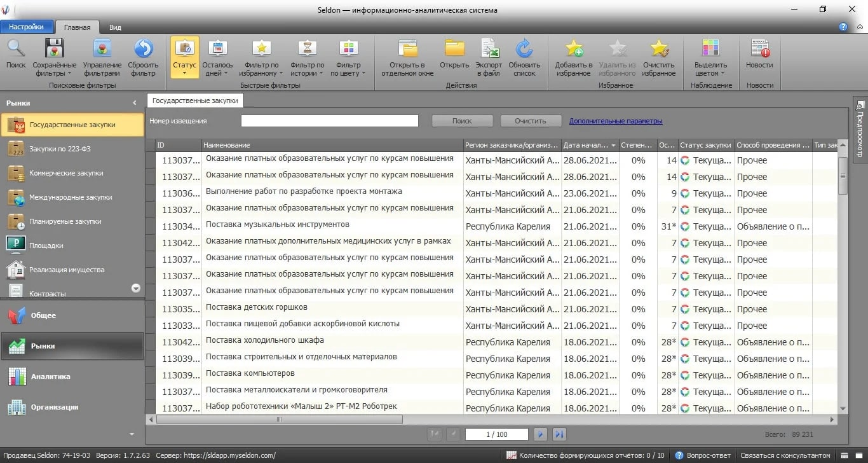
Task: Open the Аналитика section
Action: (x=72, y=377)
